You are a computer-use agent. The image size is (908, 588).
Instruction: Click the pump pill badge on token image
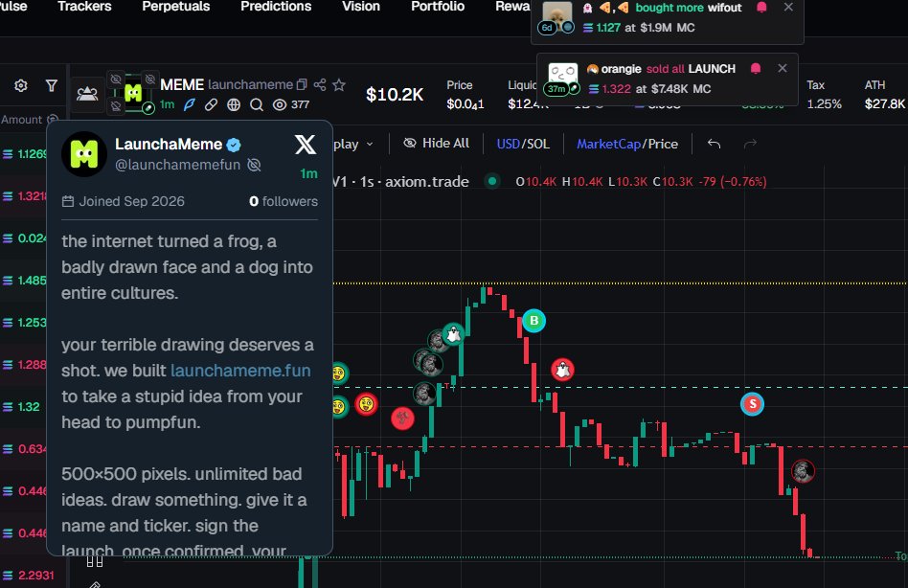[148, 107]
